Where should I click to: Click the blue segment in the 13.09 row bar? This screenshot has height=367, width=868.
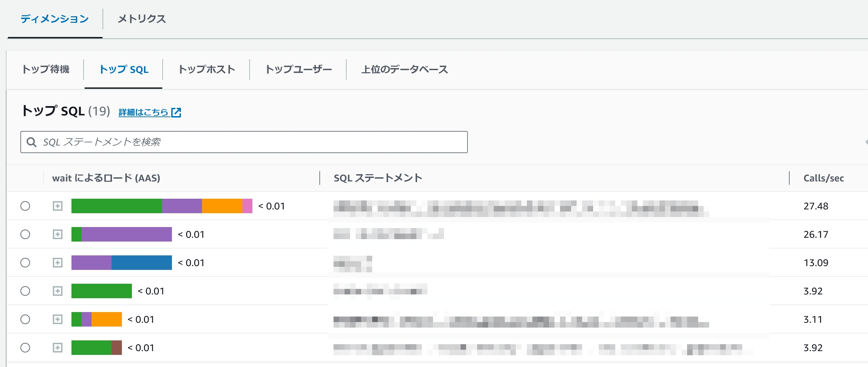(x=142, y=263)
